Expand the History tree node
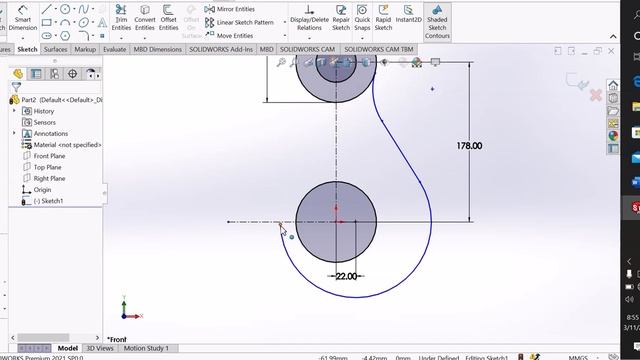The image size is (640, 360). (14, 111)
